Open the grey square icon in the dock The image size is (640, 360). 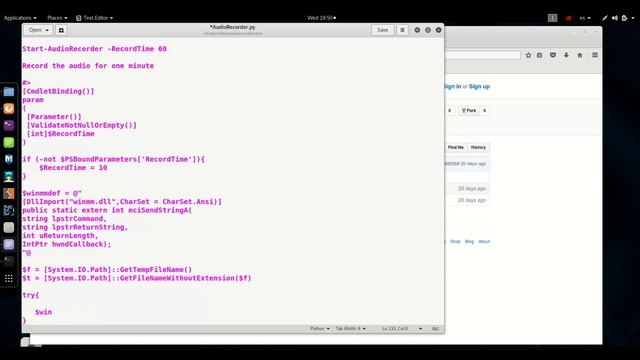pos(9,227)
